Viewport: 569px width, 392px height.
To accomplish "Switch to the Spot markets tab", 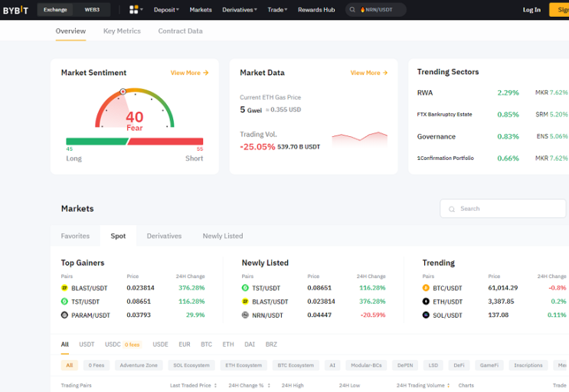I will point(118,236).
